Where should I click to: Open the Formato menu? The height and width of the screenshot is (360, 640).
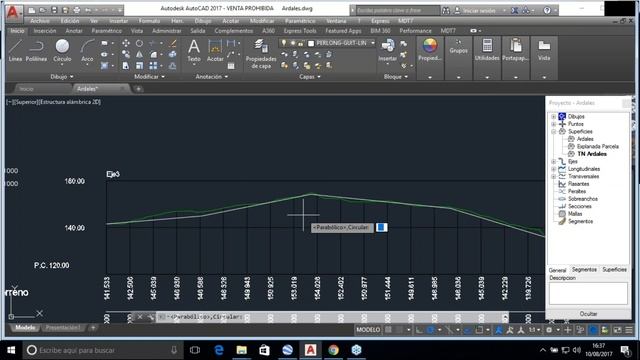click(x=149, y=21)
